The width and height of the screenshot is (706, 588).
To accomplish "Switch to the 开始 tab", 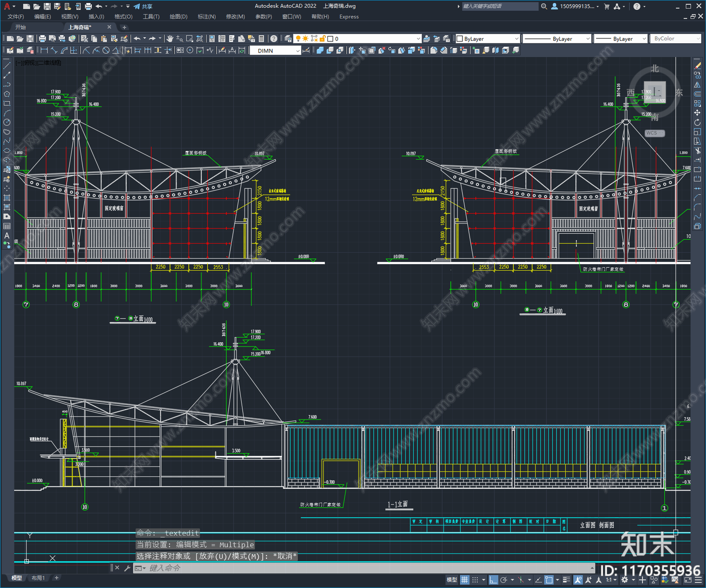I will pyautogui.click(x=20, y=27).
